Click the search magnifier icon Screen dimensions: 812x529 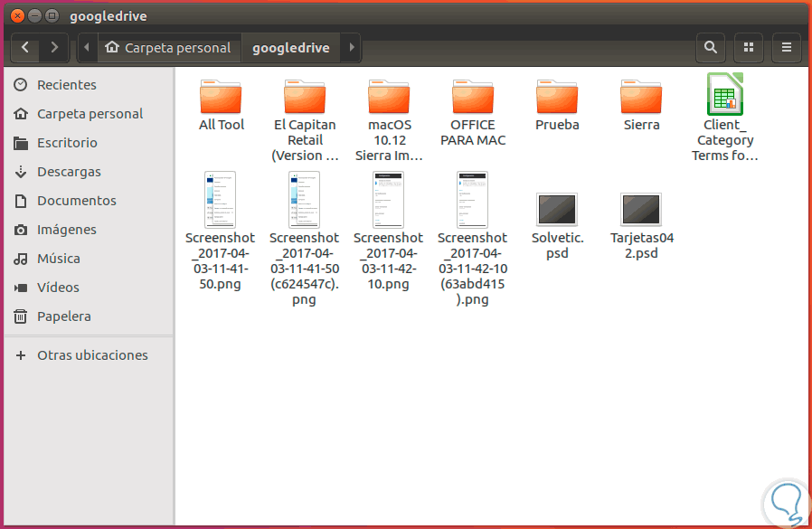711,48
